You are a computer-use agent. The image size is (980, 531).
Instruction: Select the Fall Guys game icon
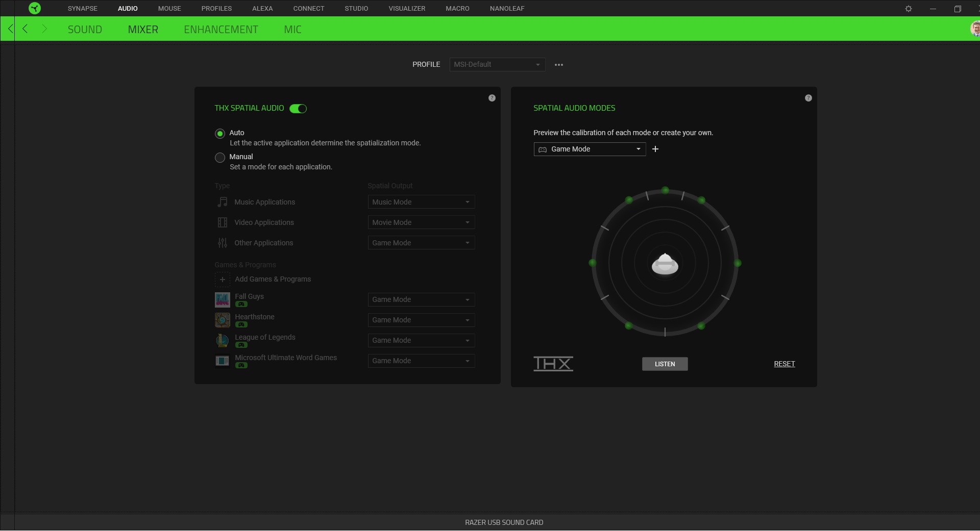(223, 300)
